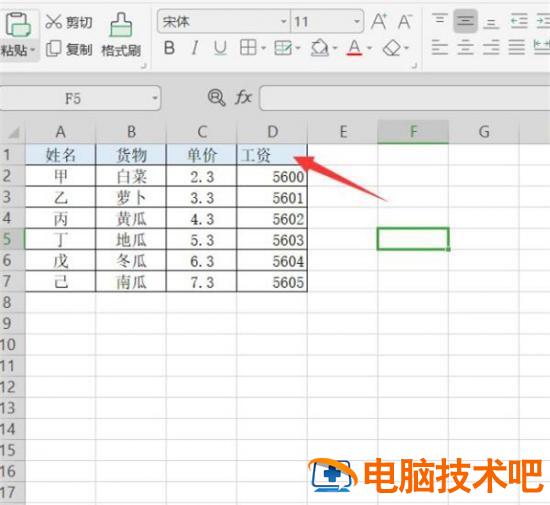Click the magnifier icon beside fx
Screen dimensions: 550x505
[216, 97]
